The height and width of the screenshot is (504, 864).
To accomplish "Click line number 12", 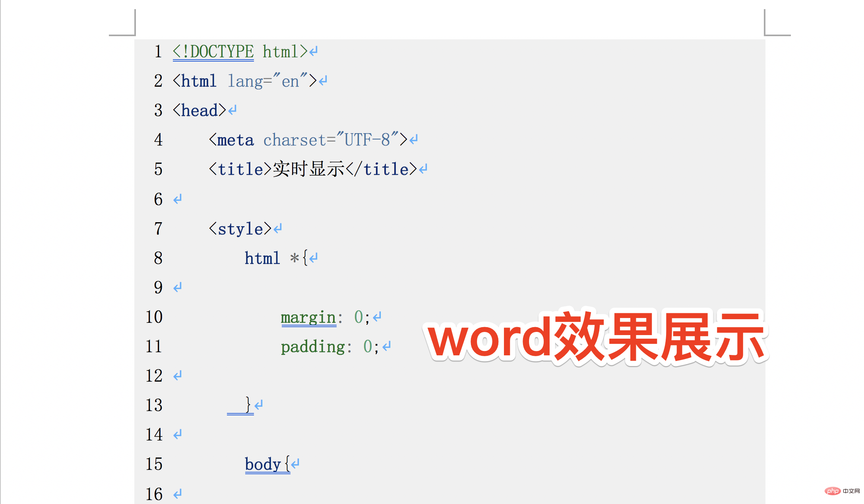I will (x=154, y=376).
